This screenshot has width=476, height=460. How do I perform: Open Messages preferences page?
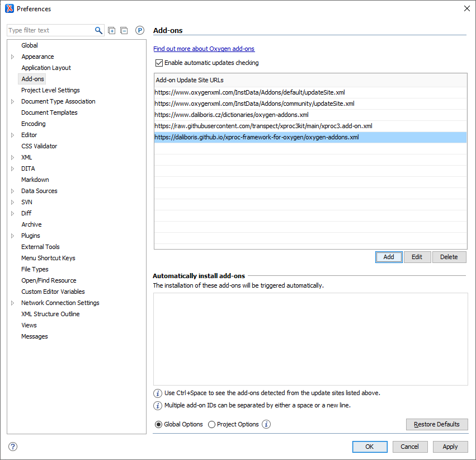[x=34, y=336]
